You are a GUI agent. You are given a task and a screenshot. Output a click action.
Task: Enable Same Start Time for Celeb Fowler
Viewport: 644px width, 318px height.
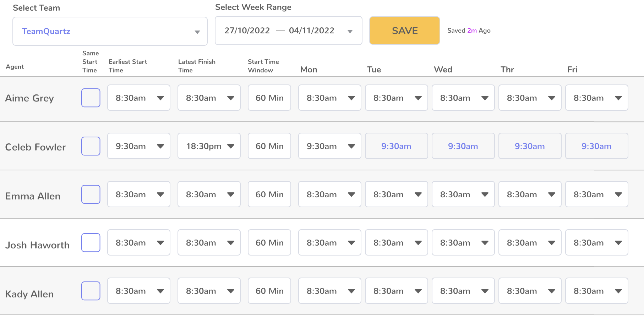(91, 146)
